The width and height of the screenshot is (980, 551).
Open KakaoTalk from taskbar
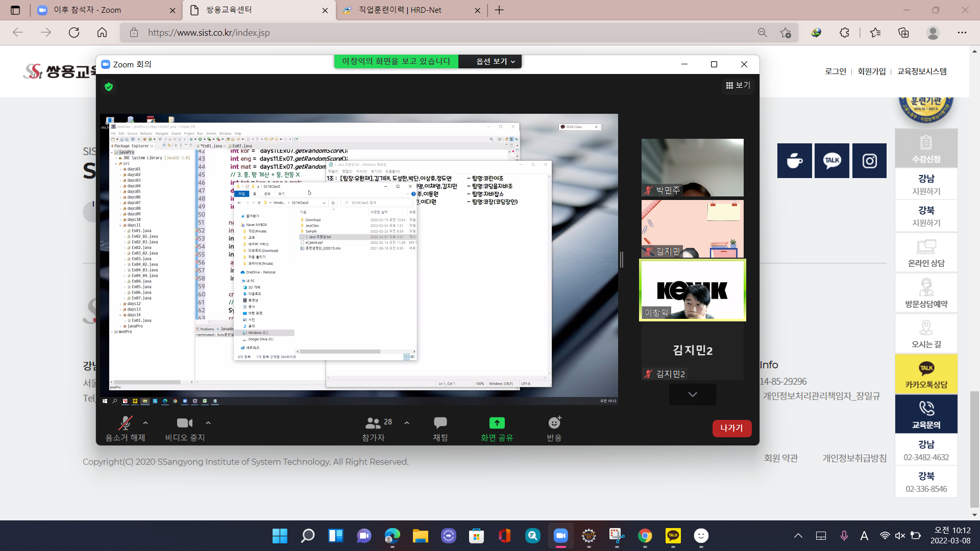[673, 536]
